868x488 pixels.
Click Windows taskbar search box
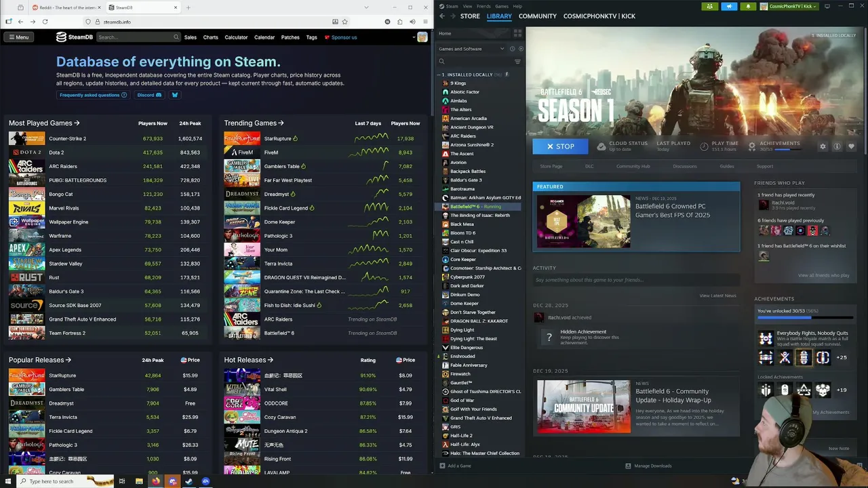tap(65, 481)
